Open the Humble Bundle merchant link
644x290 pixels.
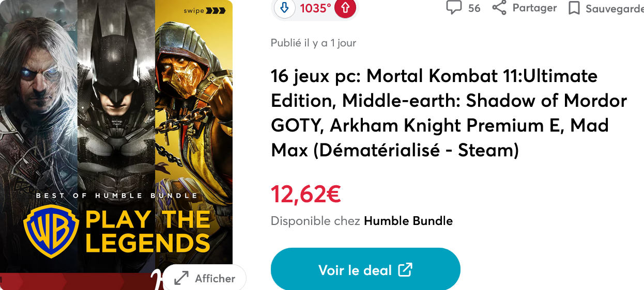[408, 221]
